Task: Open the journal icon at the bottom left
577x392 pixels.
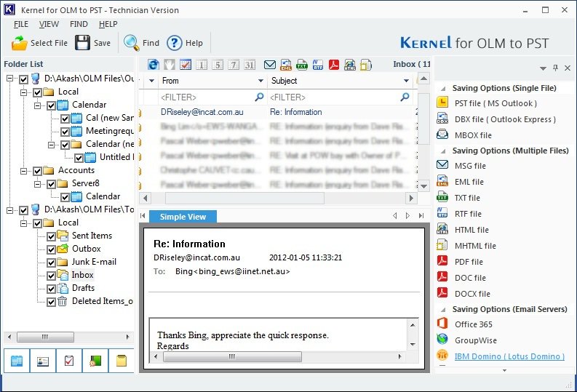Action: pyautogui.click(x=95, y=361)
